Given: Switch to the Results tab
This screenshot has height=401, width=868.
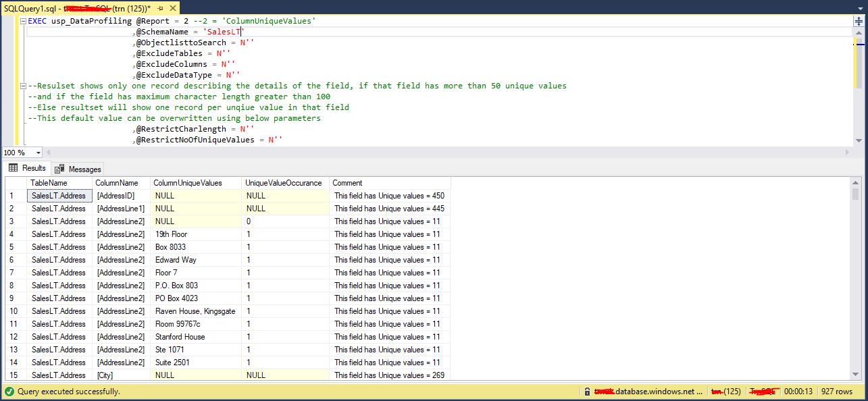Looking at the screenshot, I should 28,169.
